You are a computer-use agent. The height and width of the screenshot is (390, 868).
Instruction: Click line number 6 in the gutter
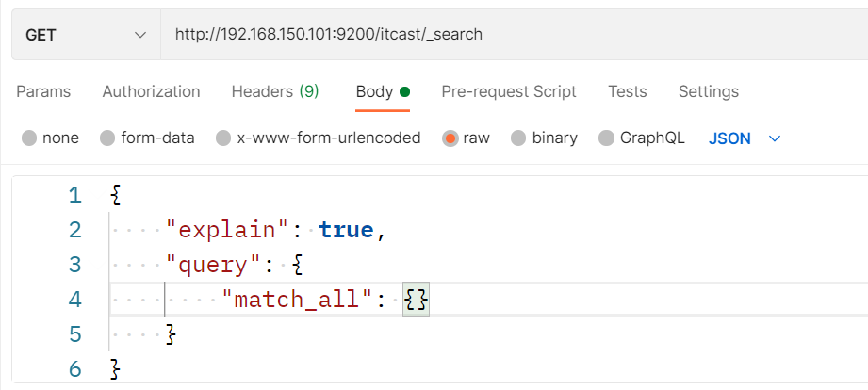tap(74, 368)
